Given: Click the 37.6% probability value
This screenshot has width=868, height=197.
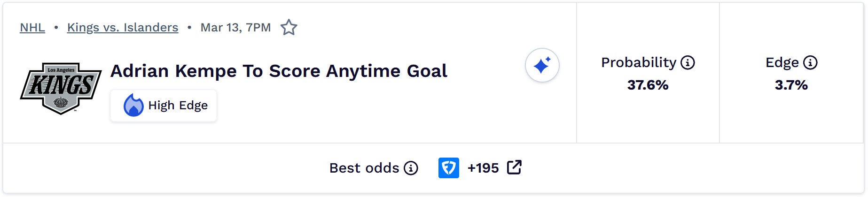Looking at the screenshot, I should 648,85.
